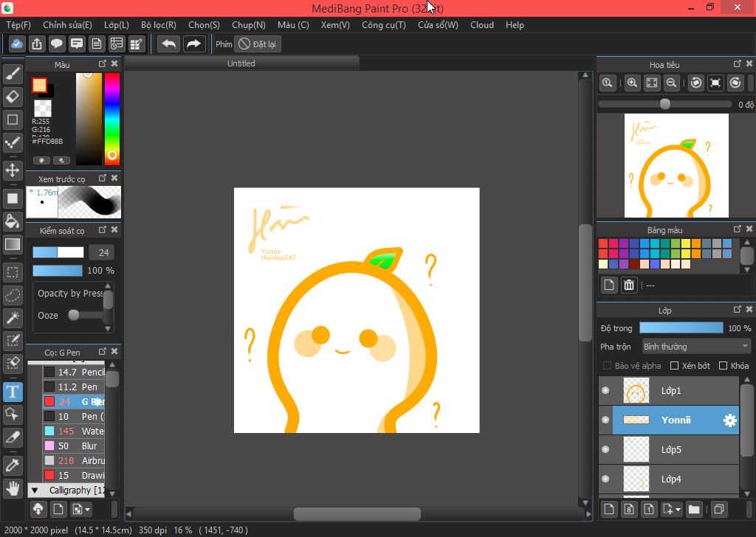This screenshot has width=756, height=537.
Task: Click the foreground color swatch
Action: pos(40,86)
